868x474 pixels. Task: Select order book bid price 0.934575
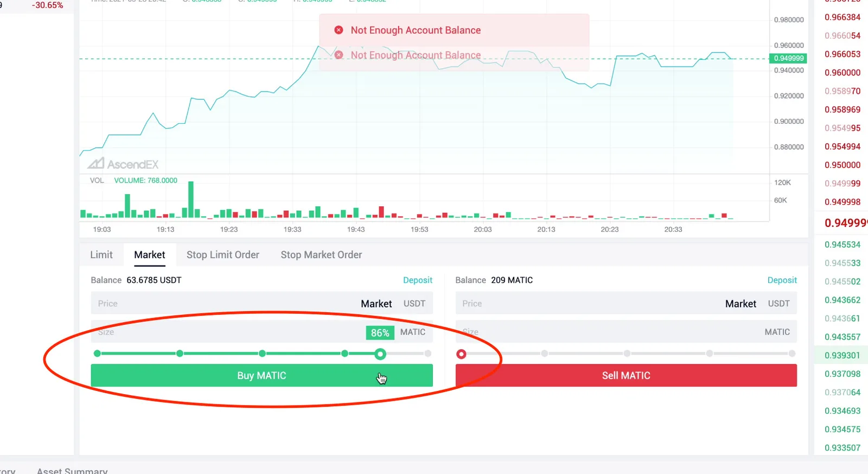pyautogui.click(x=843, y=429)
